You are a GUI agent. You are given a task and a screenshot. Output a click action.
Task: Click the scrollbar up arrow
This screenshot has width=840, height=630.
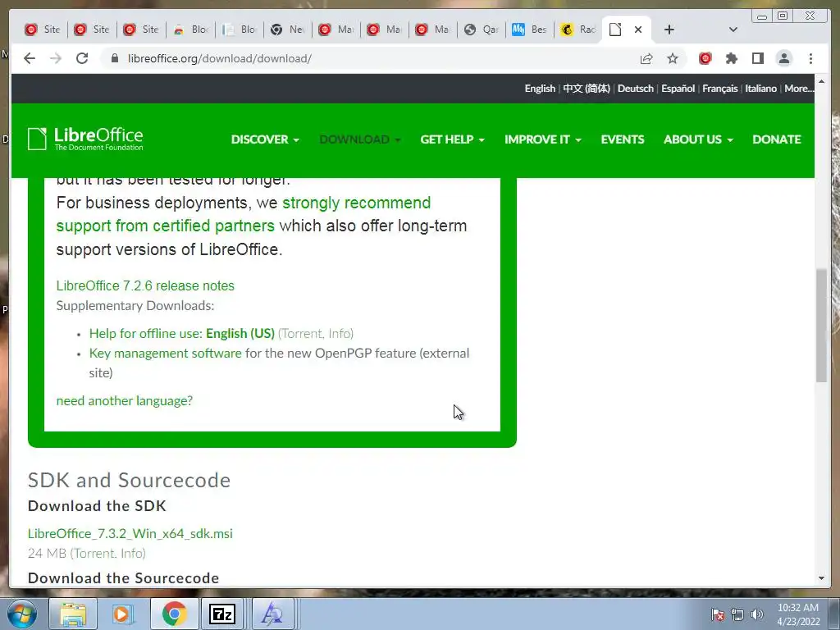coord(822,81)
